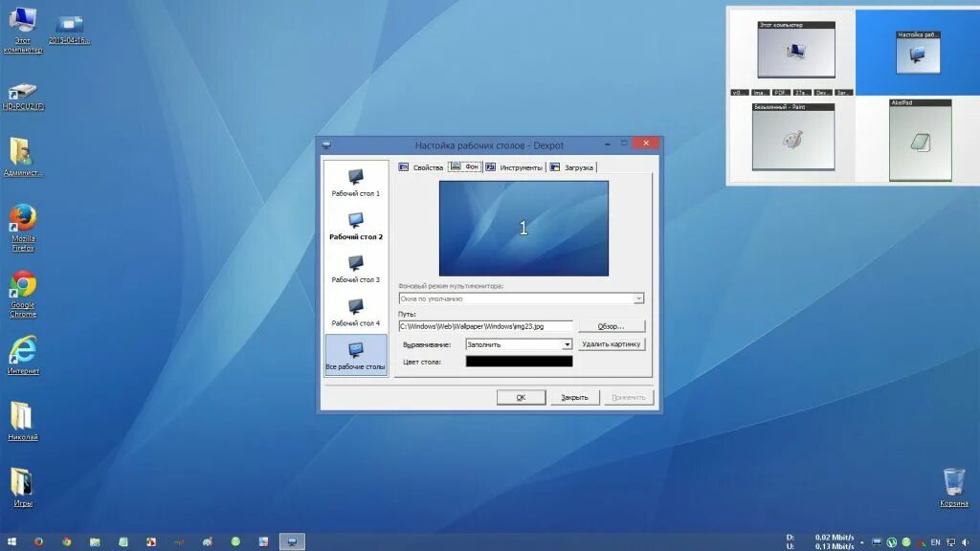Click the network speed meter in taskbar
Viewport: 980px width, 551px height.
[x=819, y=541]
